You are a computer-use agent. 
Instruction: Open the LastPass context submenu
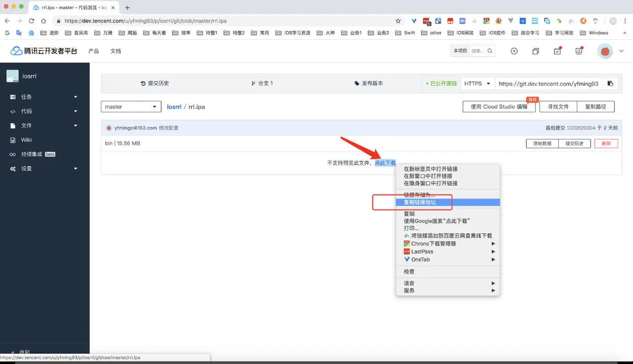(448, 252)
